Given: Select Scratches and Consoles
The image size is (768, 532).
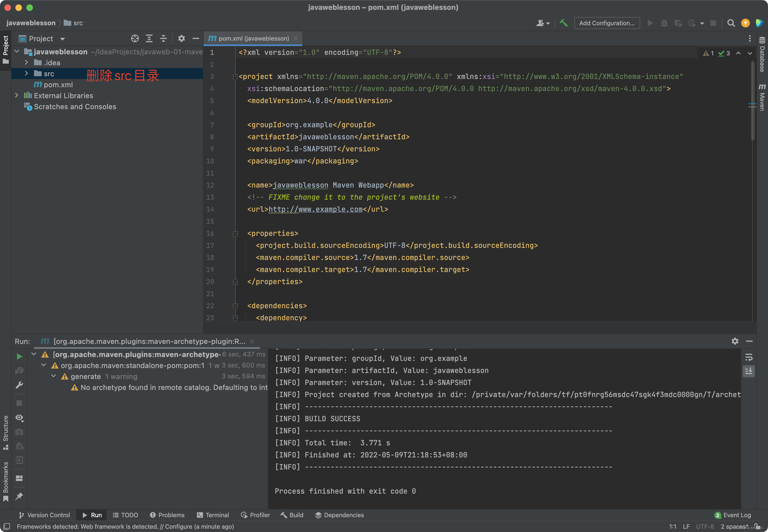Looking at the screenshot, I should 70,107.
